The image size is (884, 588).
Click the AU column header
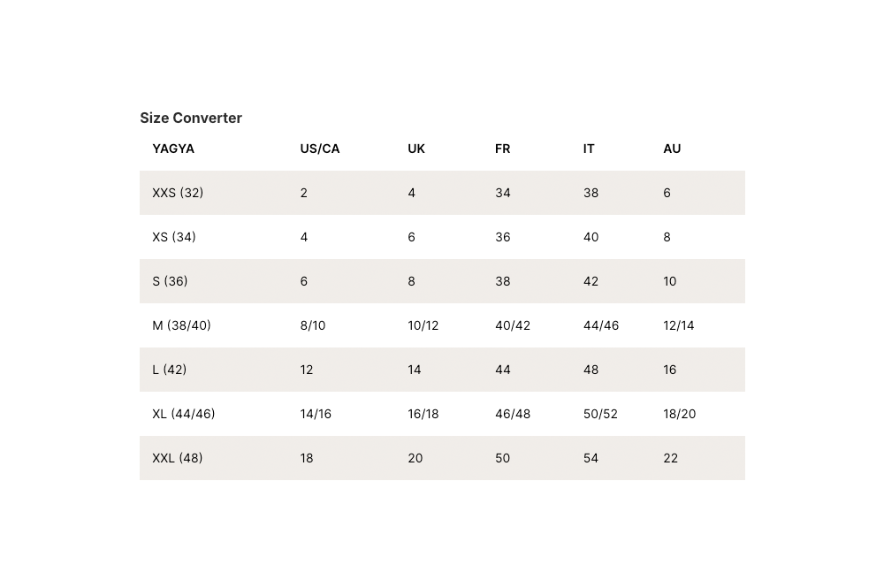[672, 149]
